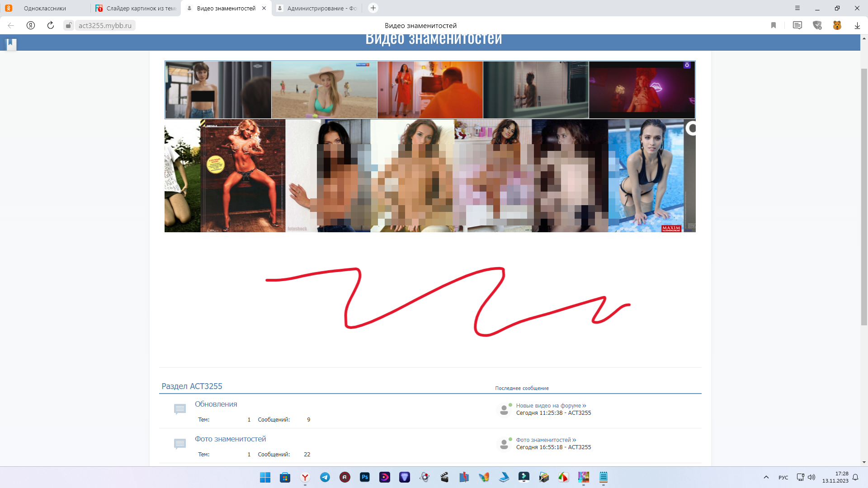Open the Фото знаменитостей forum link
The image size is (868, 488).
coord(230,439)
